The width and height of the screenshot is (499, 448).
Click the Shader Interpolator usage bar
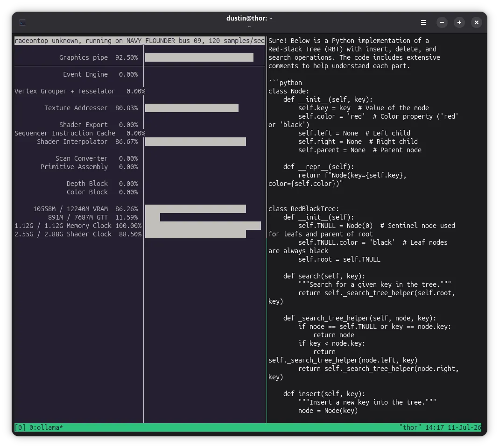pyautogui.click(x=196, y=142)
